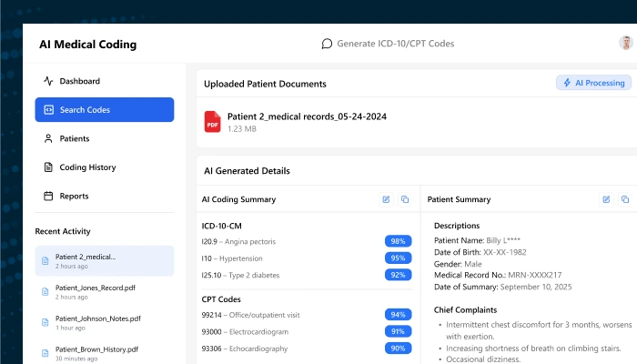Image resolution: width=637 pixels, height=364 pixels.
Task: Click edit icon in Patient Summary
Action: tap(606, 199)
